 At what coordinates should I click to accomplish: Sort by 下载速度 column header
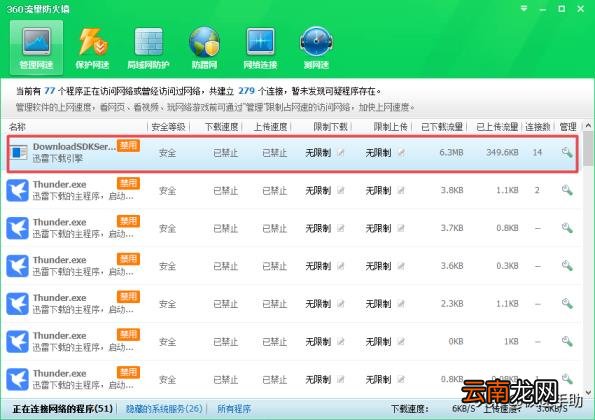(x=222, y=127)
